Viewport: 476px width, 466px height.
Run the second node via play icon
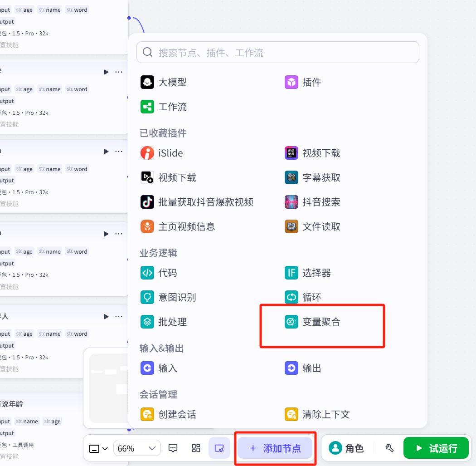[x=106, y=72]
